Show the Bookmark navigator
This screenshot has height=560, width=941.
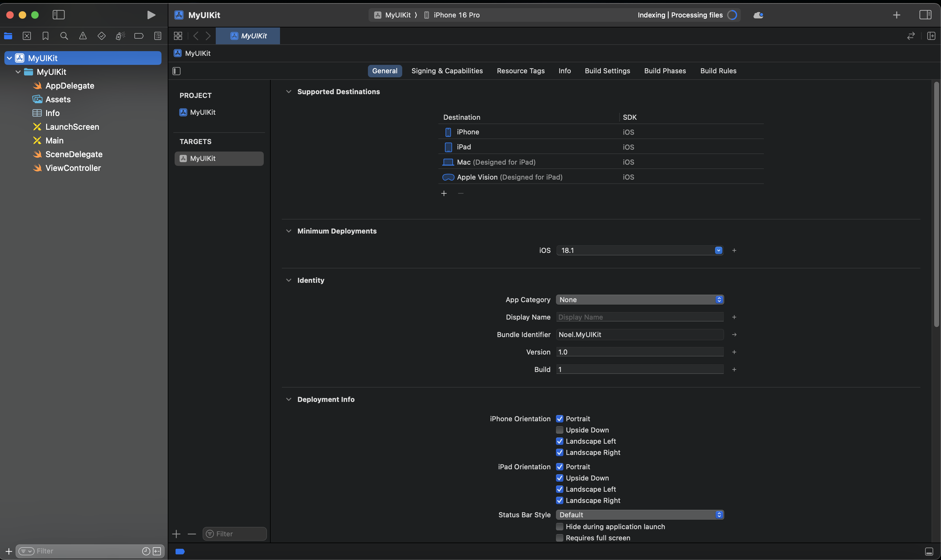(45, 36)
